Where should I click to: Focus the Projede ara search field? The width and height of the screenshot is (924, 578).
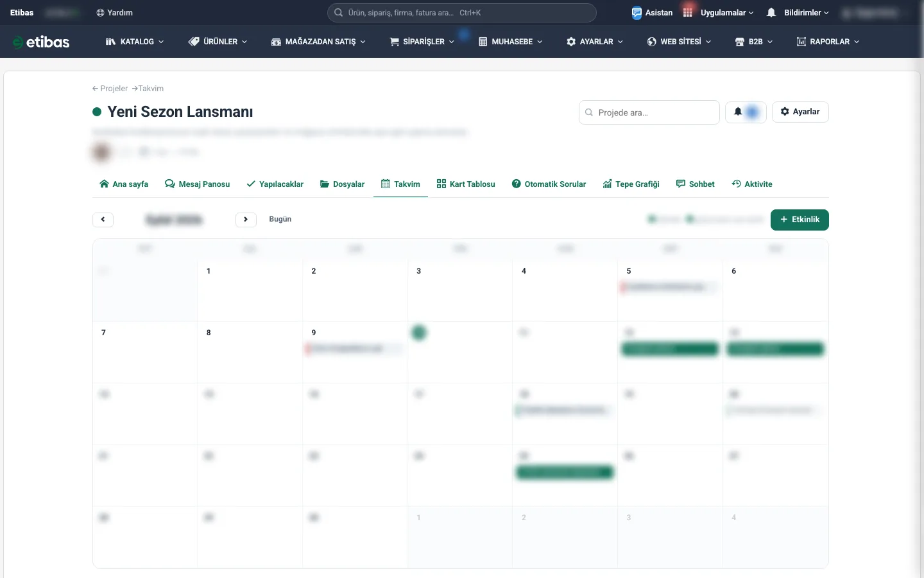pyautogui.click(x=649, y=112)
